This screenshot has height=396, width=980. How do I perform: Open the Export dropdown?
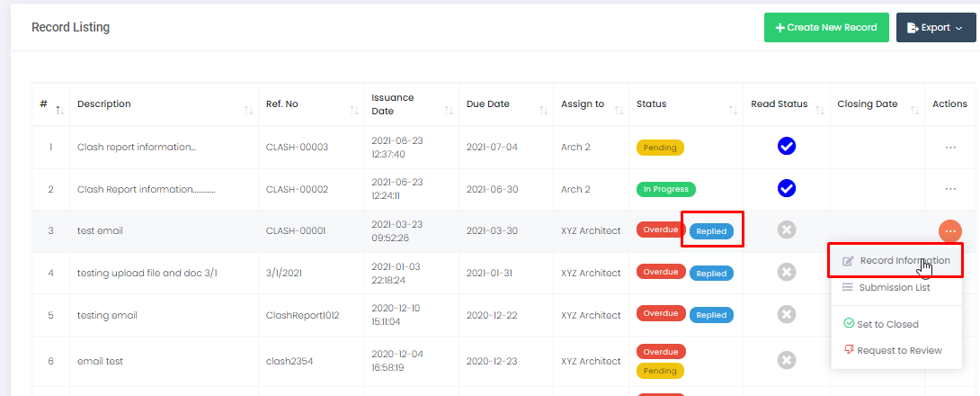click(935, 28)
